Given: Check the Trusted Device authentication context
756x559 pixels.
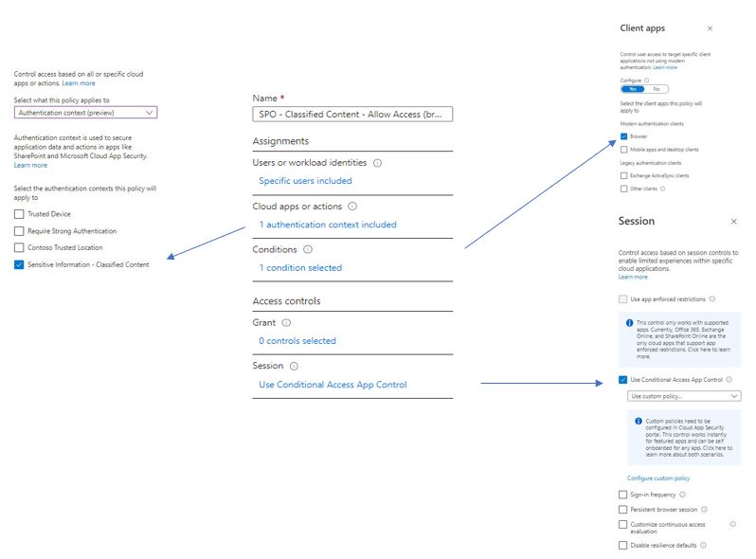Looking at the screenshot, I should [20, 214].
